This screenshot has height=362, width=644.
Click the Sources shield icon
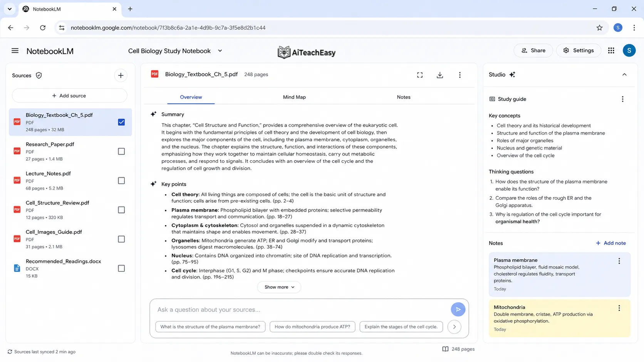point(39,75)
